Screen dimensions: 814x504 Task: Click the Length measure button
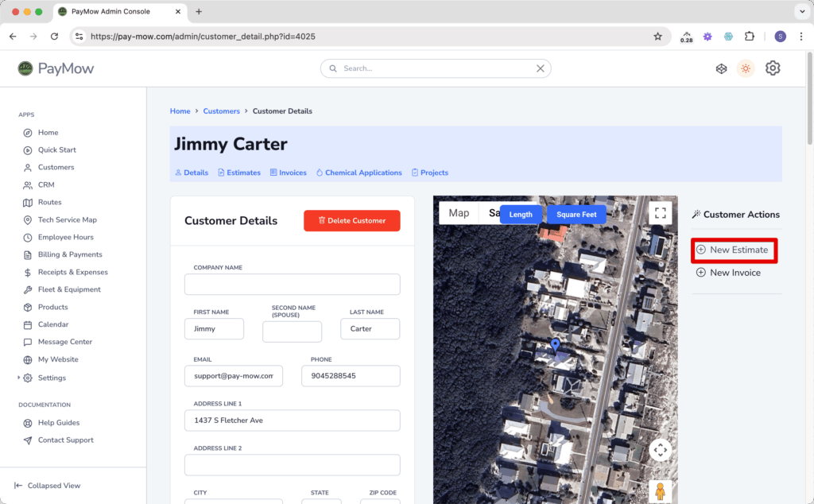[521, 215]
